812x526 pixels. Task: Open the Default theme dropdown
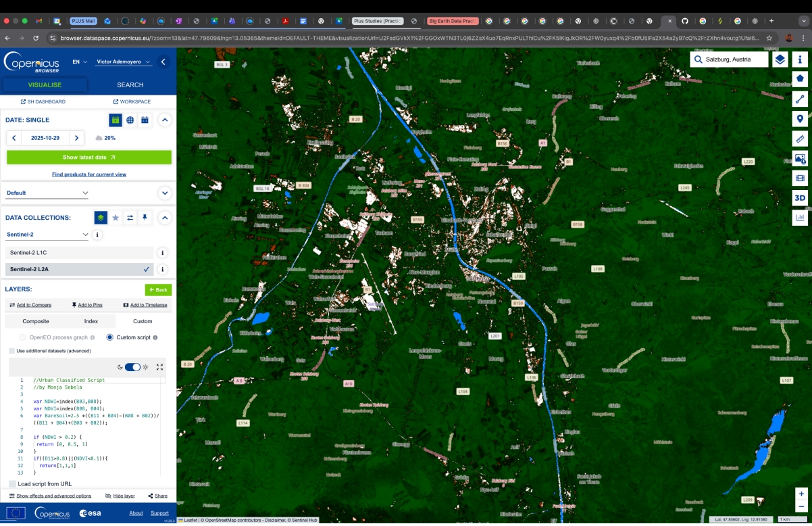pyautogui.click(x=47, y=193)
